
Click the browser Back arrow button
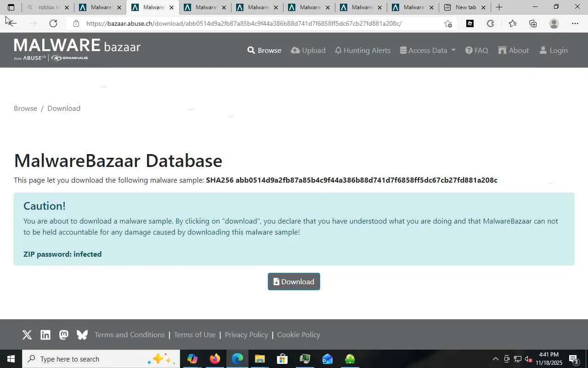coord(11,23)
